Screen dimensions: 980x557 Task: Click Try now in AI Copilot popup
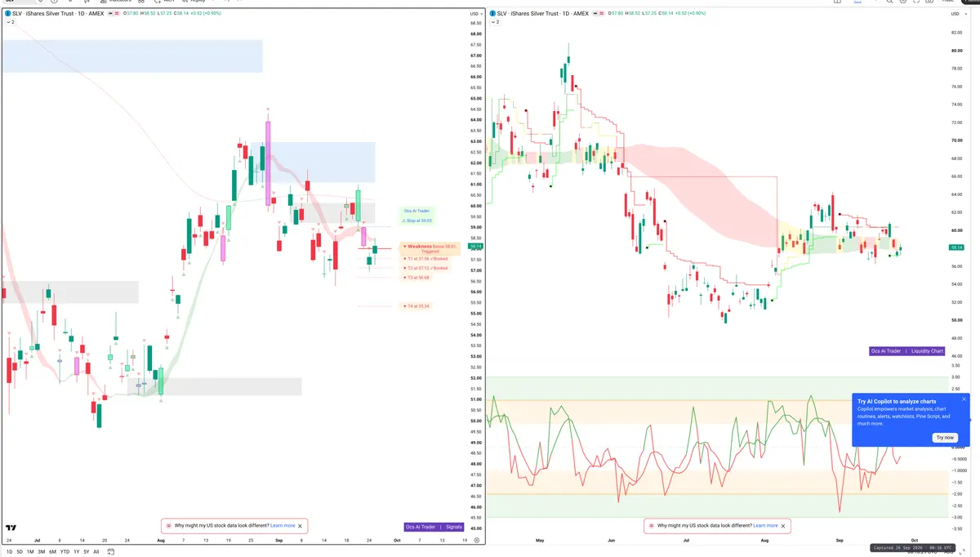click(x=945, y=438)
